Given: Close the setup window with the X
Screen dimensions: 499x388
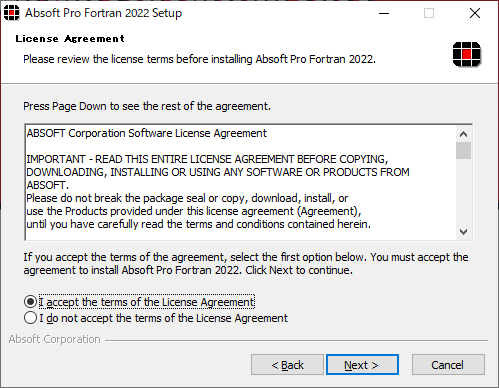Looking at the screenshot, I should 475,13.
